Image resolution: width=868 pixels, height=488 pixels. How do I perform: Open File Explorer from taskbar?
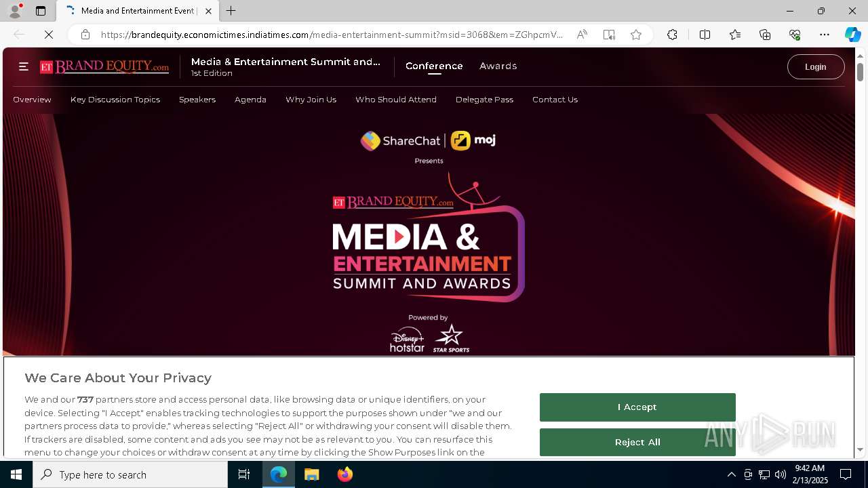[311, 474]
